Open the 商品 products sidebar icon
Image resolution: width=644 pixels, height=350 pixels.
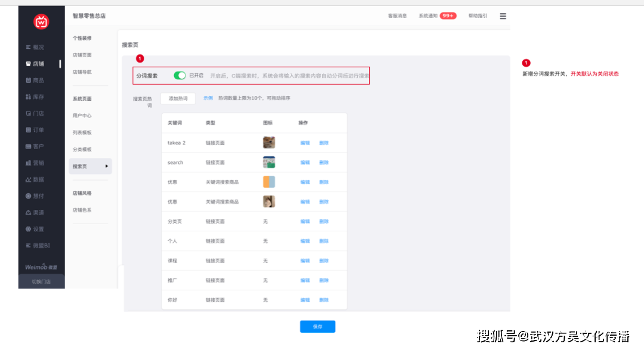coord(29,80)
